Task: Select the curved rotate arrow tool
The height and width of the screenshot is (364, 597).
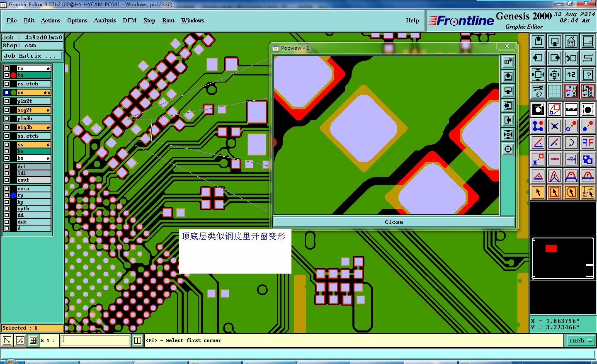Action: pyautogui.click(x=571, y=143)
